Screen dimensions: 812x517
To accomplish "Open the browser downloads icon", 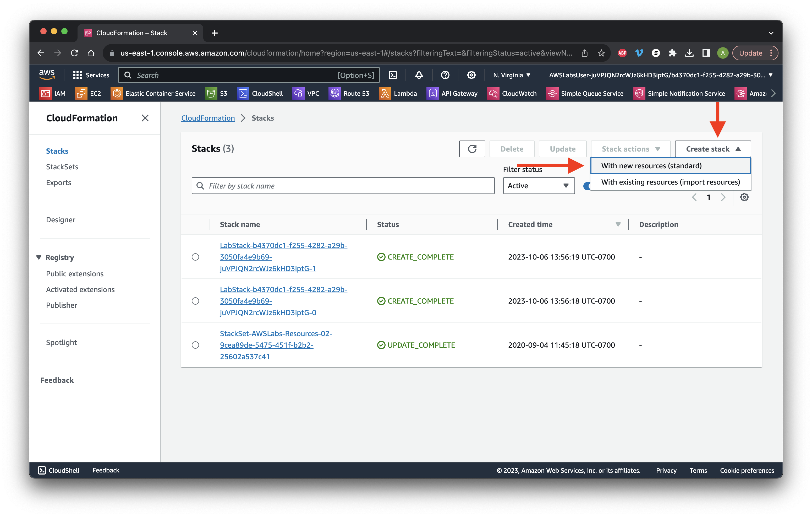I will point(689,53).
